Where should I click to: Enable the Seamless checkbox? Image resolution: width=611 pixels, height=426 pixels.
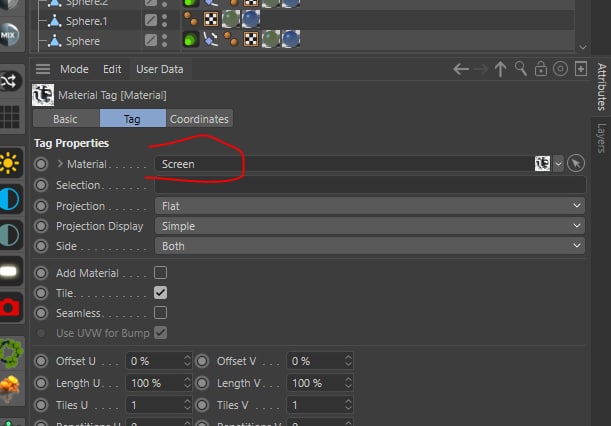click(160, 313)
